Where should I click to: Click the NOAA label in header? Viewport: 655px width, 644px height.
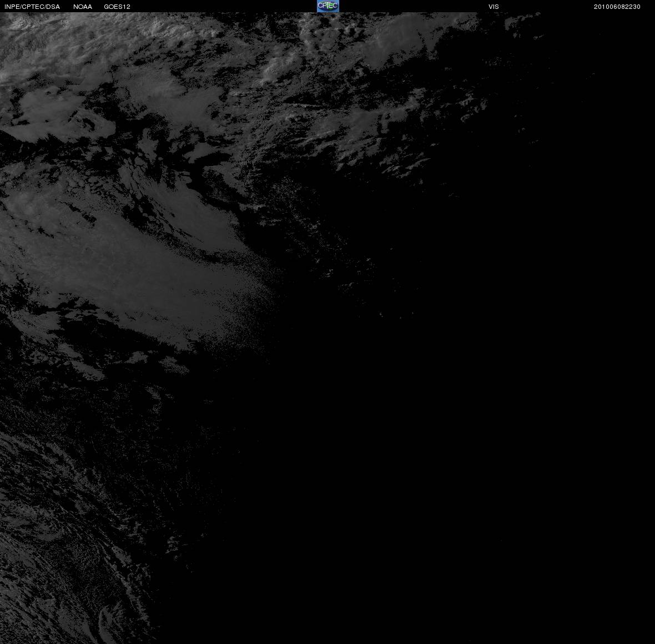83,7
